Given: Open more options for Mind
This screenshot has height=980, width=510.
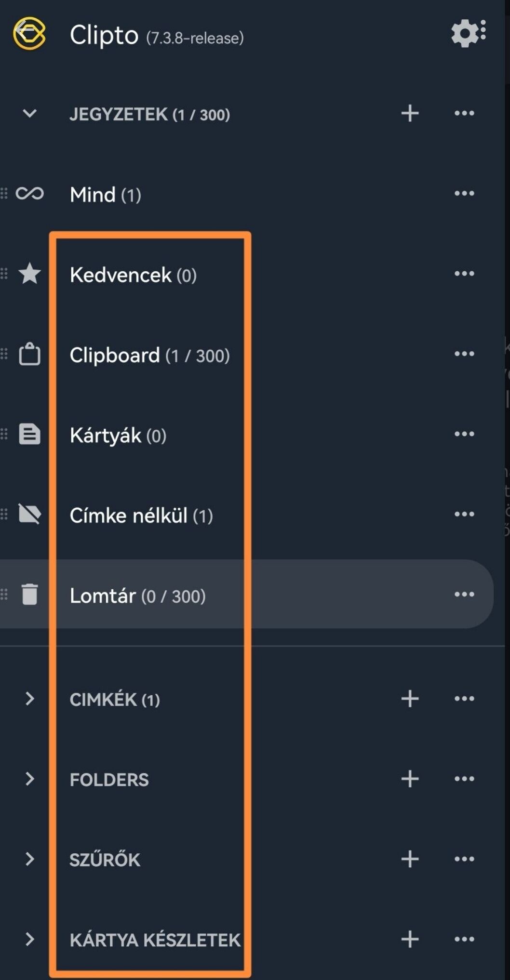Looking at the screenshot, I should click(x=464, y=194).
